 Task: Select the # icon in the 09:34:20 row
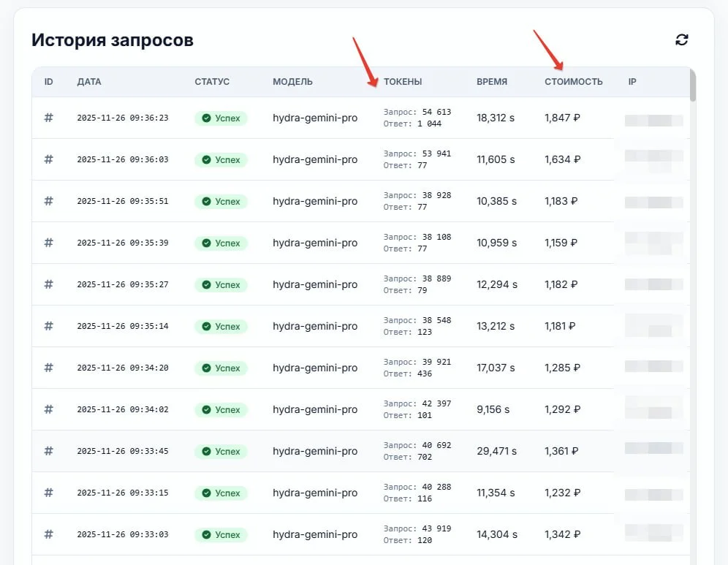[49, 368]
